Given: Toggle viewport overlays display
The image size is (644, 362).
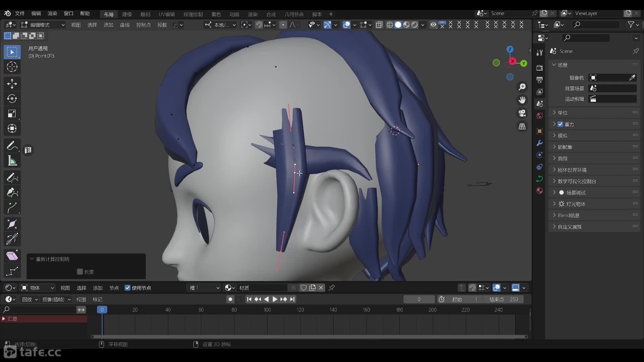Looking at the screenshot, I should 346,25.
